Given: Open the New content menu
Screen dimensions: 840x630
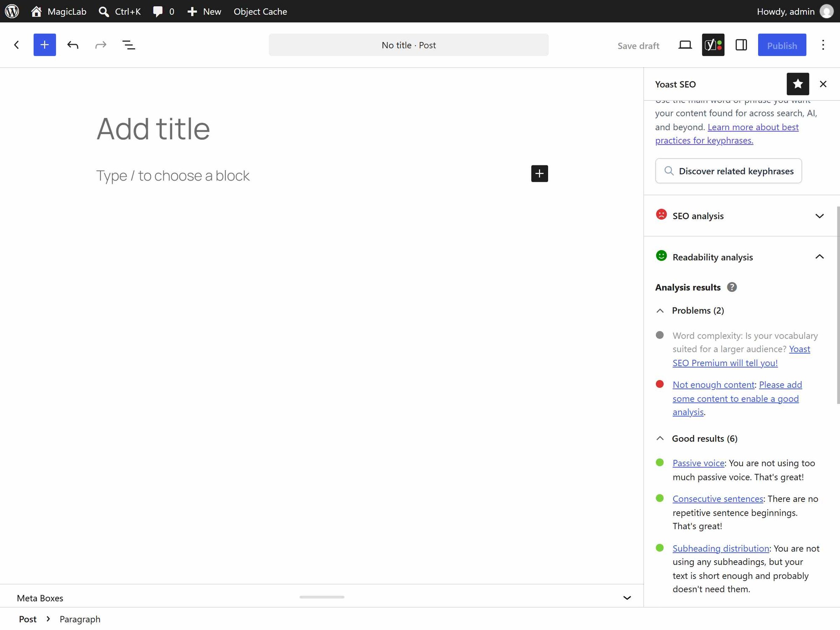Looking at the screenshot, I should point(204,11).
